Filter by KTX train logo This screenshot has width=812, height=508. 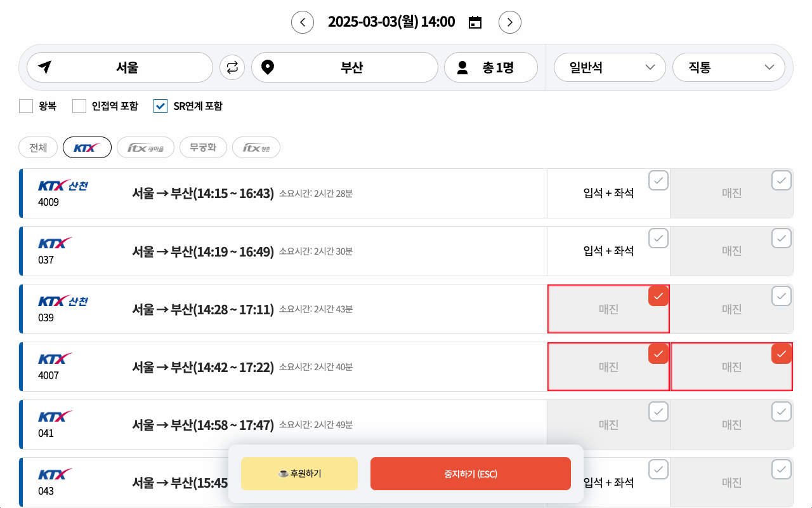pos(87,147)
